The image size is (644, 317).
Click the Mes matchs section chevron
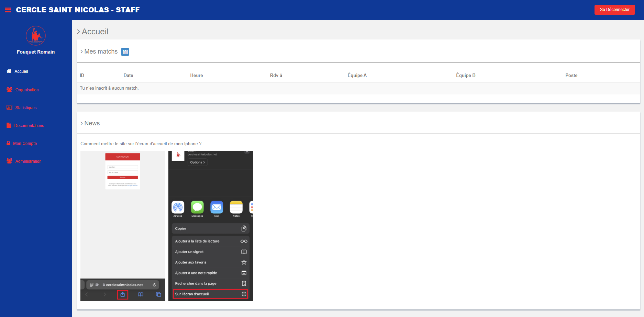(81, 52)
